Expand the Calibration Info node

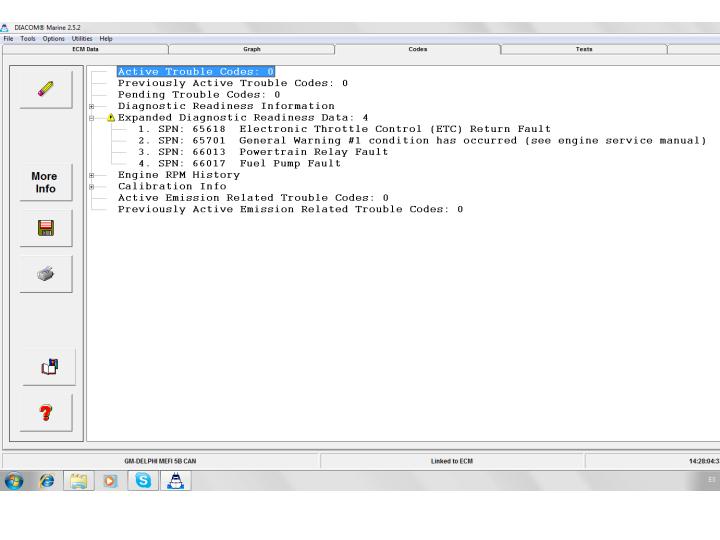(92, 187)
